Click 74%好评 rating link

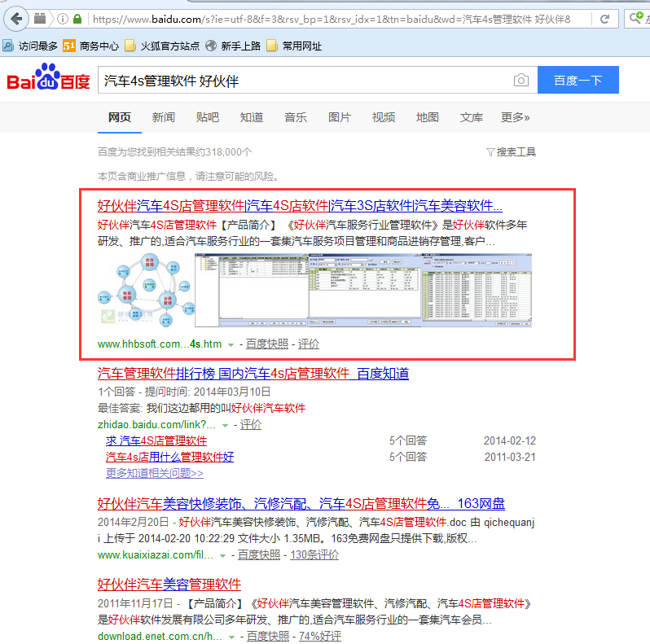(320, 636)
